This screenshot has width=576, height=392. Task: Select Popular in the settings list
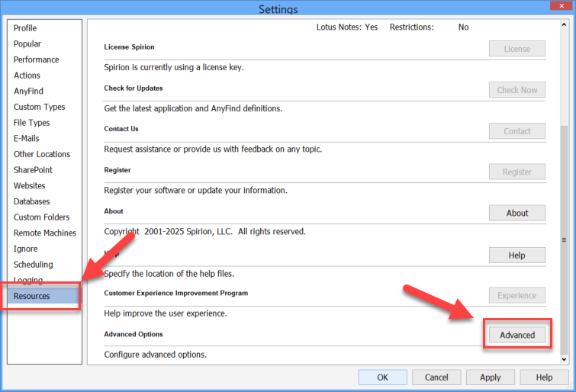(x=27, y=43)
